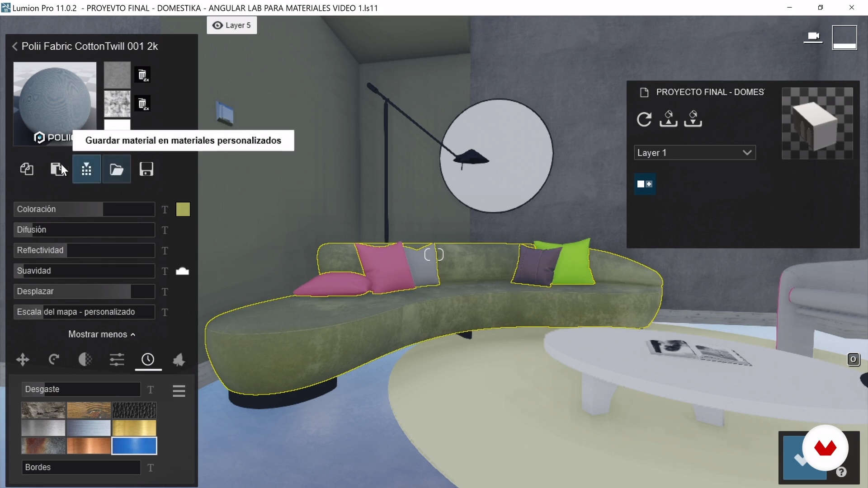Adjust the Desplazar slider
The width and height of the screenshot is (868, 488).
[x=84, y=291]
